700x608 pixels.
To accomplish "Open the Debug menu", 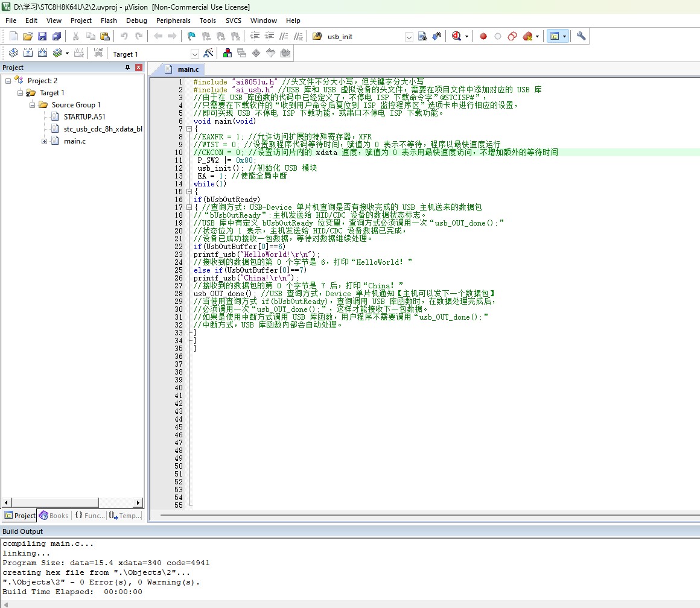I will [x=136, y=21].
